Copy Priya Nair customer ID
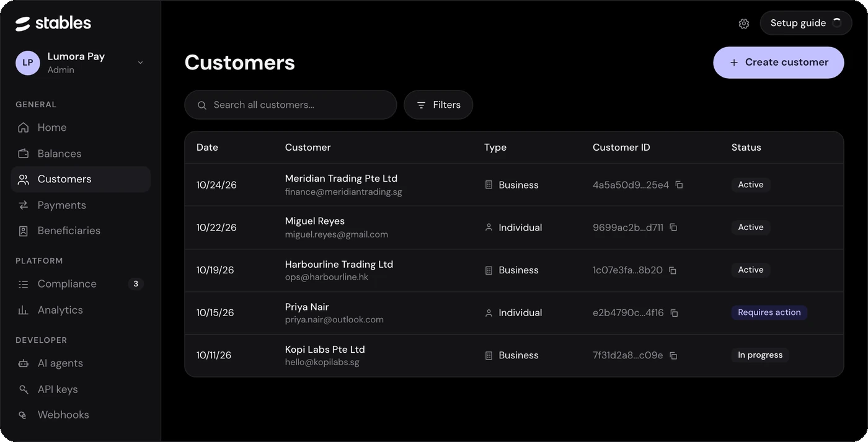Image resolution: width=868 pixels, height=442 pixels. click(674, 313)
